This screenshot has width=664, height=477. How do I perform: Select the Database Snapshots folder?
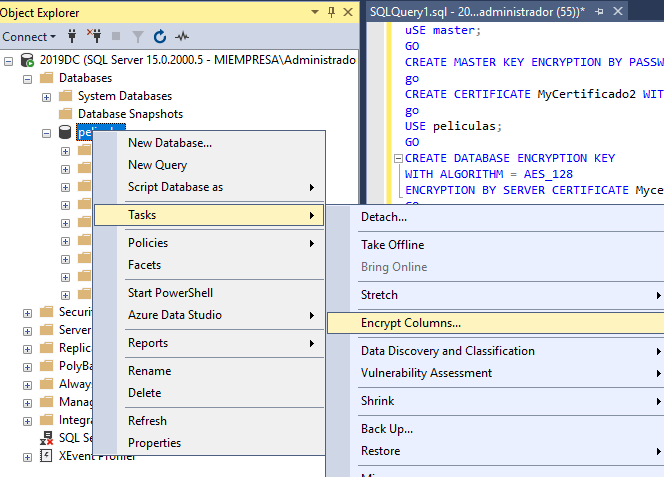[130, 114]
